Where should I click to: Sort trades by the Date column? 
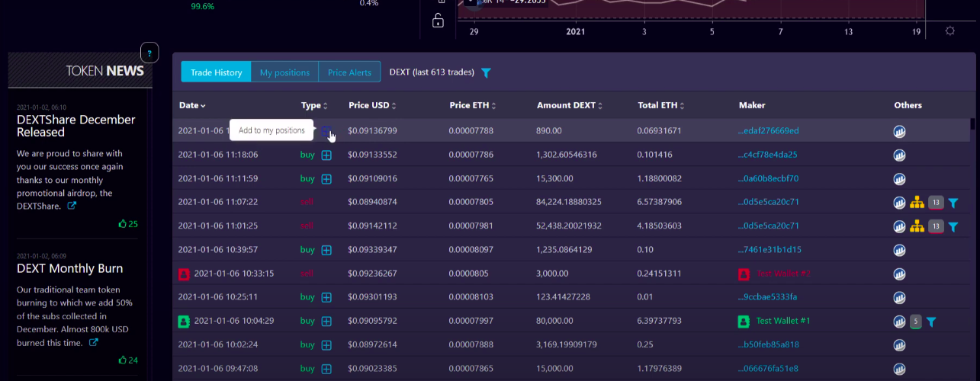coord(192,105)
